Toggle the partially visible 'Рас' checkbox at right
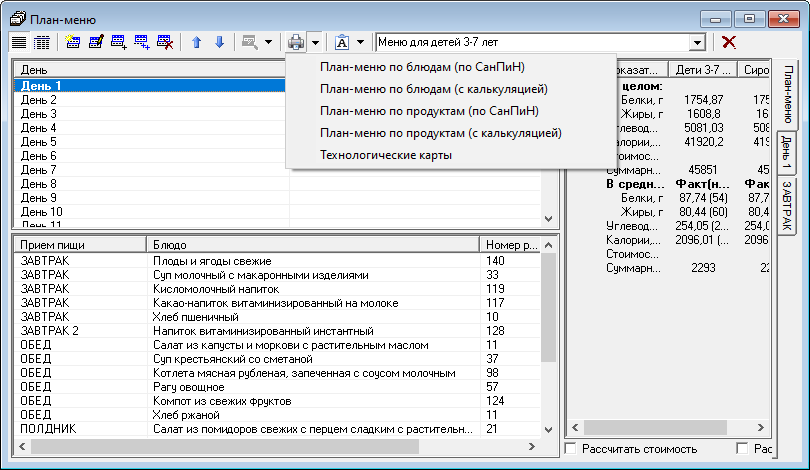The image size is (810, 470). [742, 449]
